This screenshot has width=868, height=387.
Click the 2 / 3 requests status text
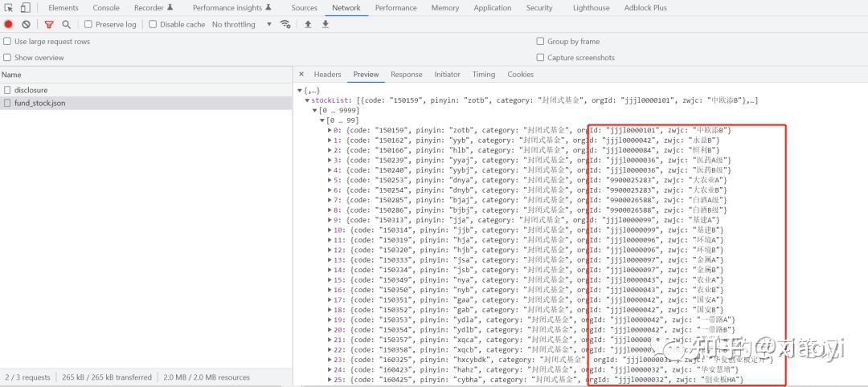(x=26, y=377)
